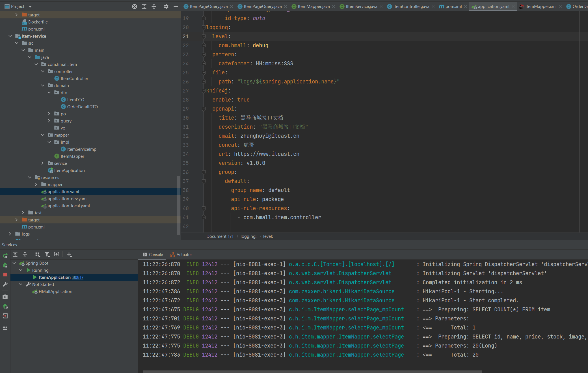Click the Project tree vertical scrollbar
Screen dimensions: 588x373
click(179, 205)
